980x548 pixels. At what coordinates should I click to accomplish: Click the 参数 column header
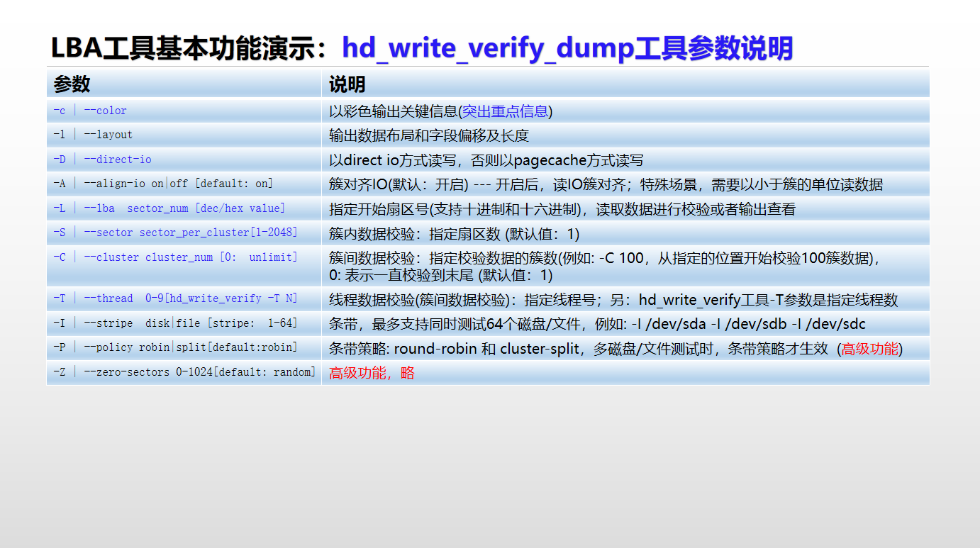click(x=71, y=84)
